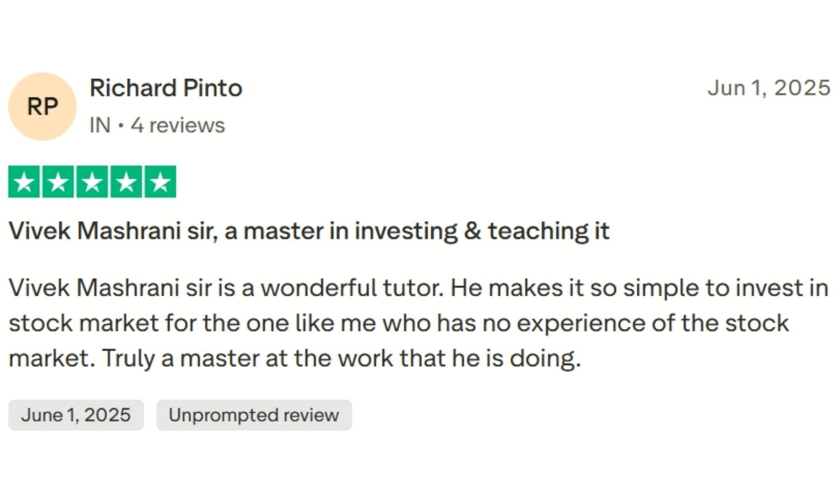Screen dimensions: 840x504
Task: Click the RP avatar circle
Action: [42, 106]
